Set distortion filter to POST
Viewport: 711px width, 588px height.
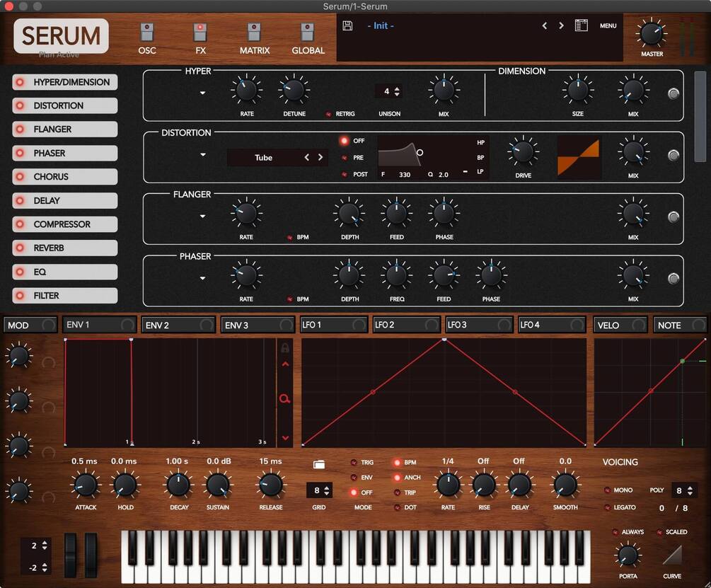point(344,175)
